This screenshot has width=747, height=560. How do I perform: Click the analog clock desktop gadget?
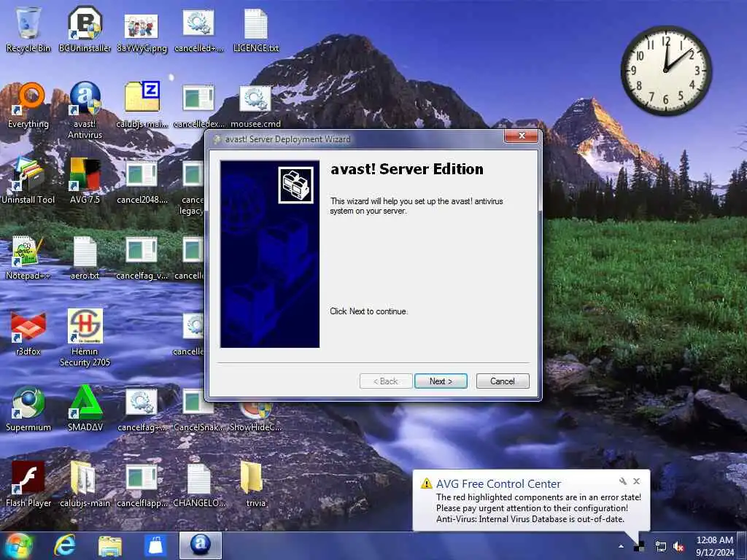tap(666, 71)
